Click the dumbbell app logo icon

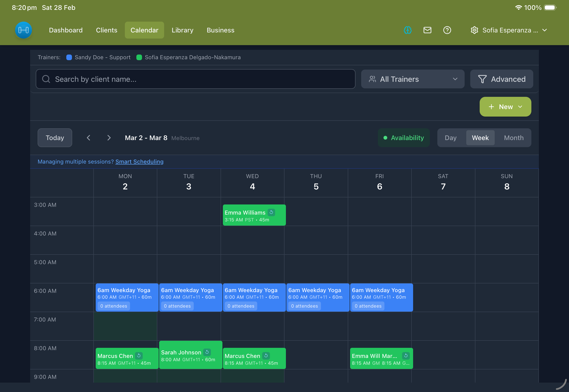coord(23,30)
